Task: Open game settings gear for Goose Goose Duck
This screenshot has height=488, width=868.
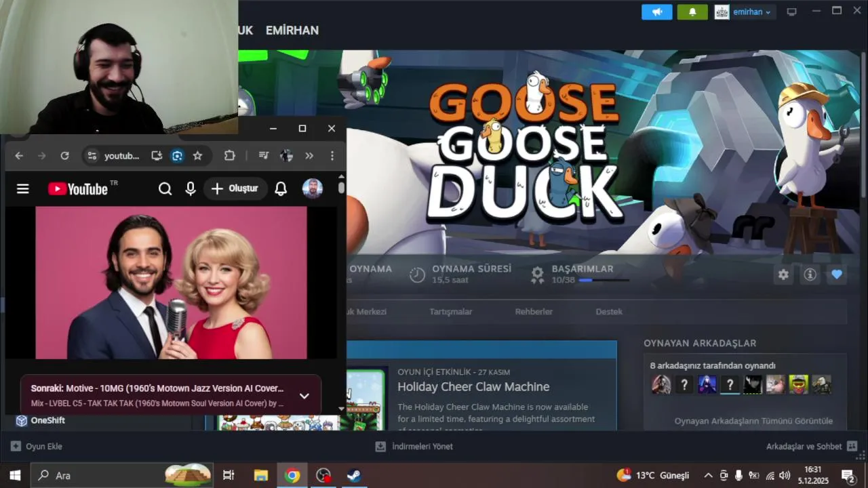Action: click(783, 274)
